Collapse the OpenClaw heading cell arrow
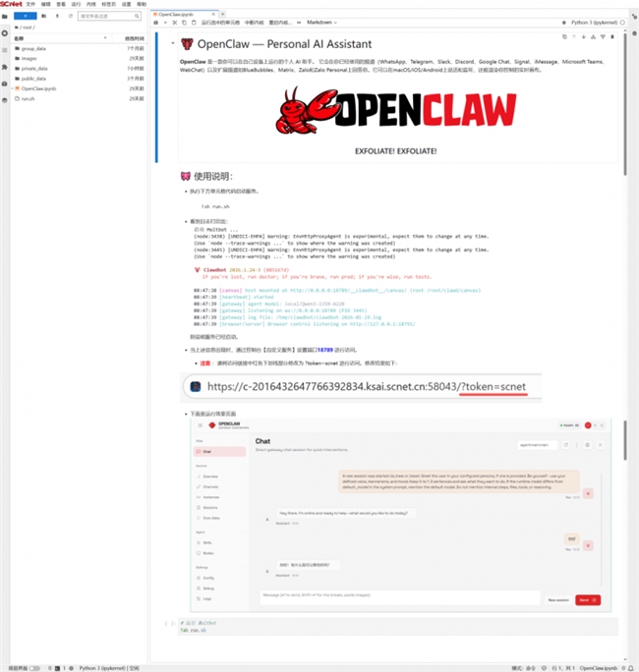 (x=173, y=43)
